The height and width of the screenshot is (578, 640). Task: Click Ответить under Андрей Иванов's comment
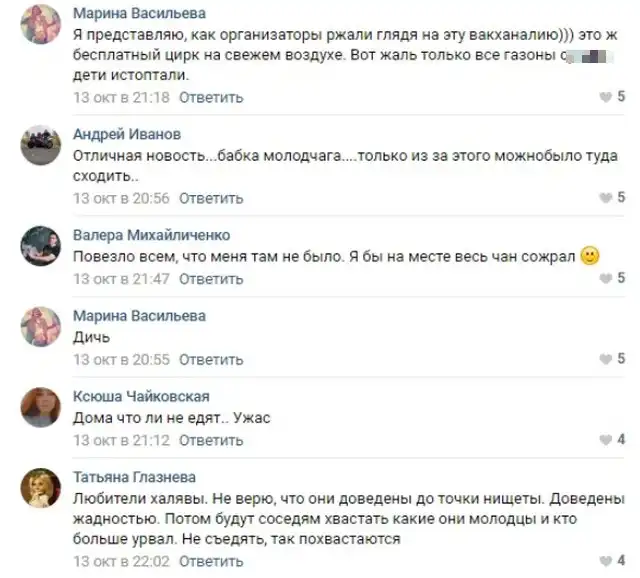211,198
